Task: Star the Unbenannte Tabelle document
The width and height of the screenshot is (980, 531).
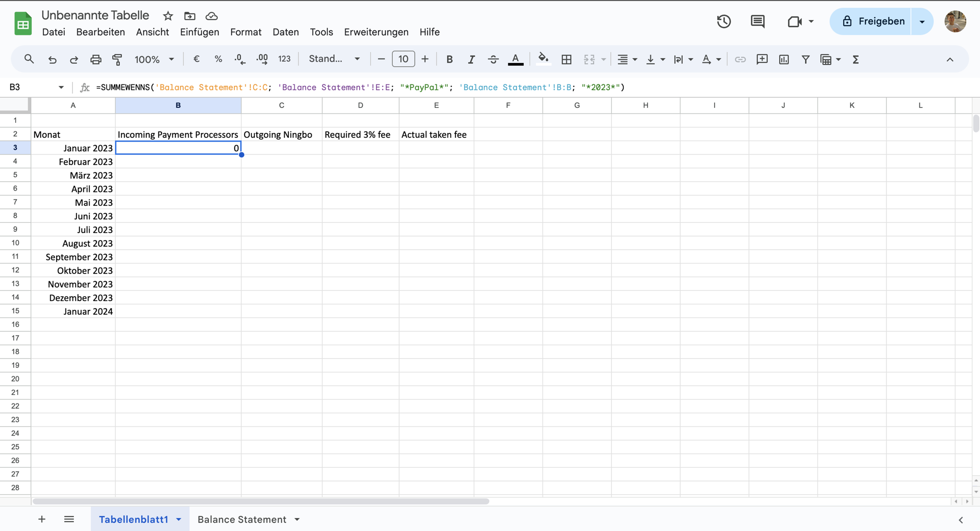Action: tap(167, 16)
